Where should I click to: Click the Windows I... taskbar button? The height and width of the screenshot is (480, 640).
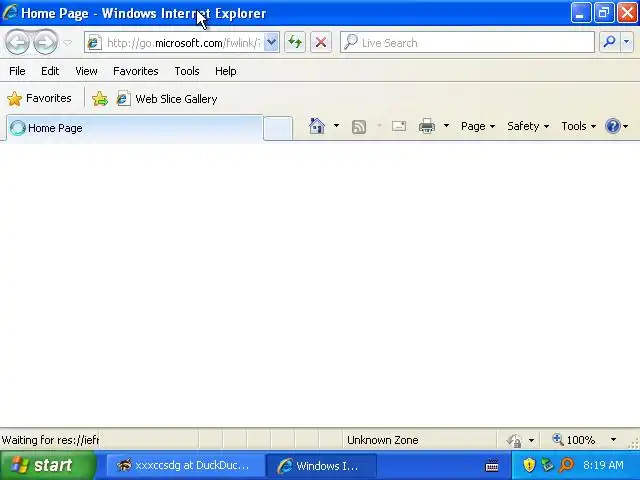320,466
